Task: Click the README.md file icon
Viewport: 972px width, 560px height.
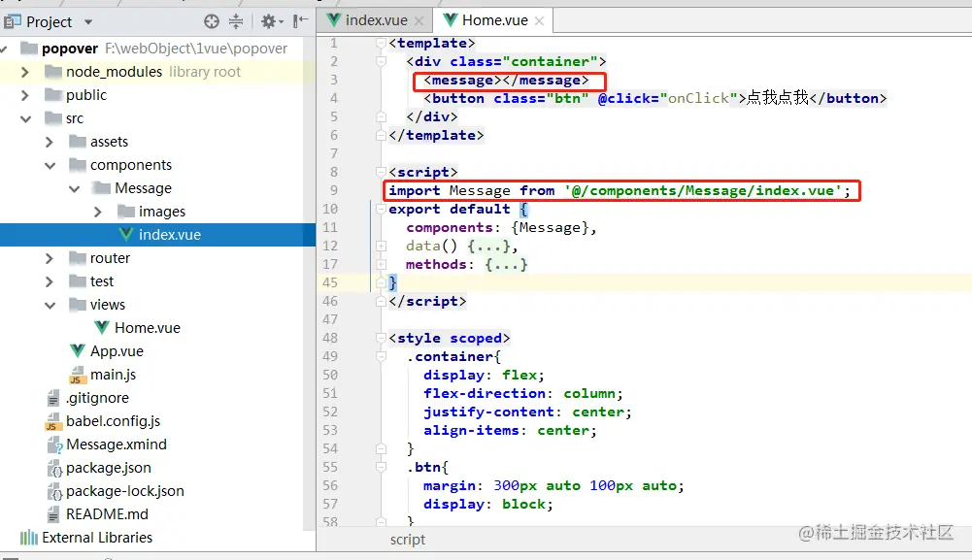Action: [54, 514]
